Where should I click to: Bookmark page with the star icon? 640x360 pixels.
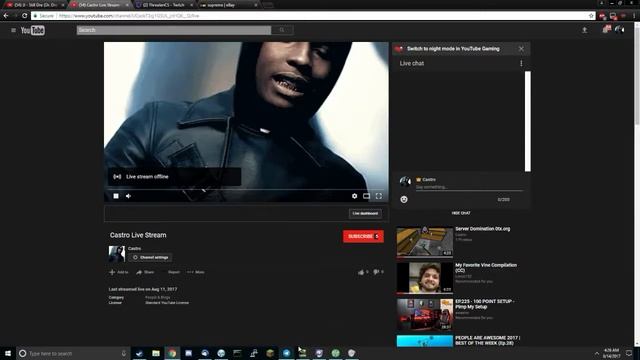pos(591,16)
